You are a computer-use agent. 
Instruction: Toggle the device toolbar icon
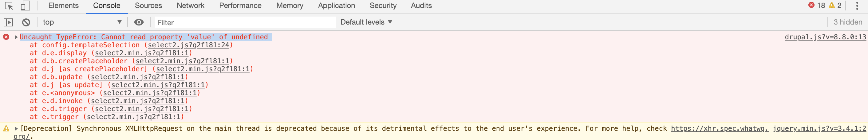pyautogui.click(x=25, y=6)
